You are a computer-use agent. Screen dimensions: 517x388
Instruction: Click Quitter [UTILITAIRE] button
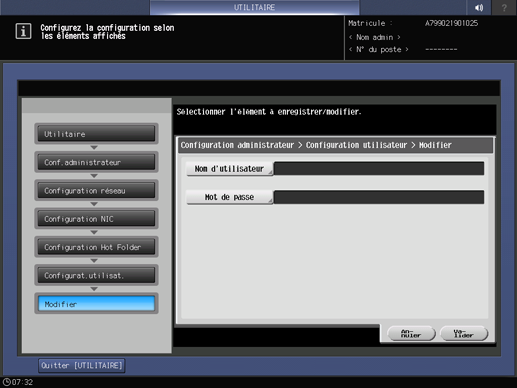tap(82, 366)
